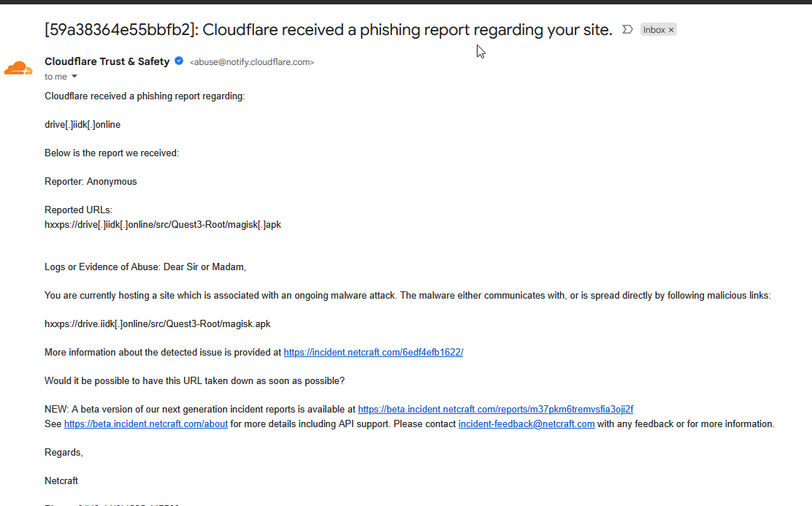Viewport: 812px width, 506px height.
Task: Remove the Inbox label with its x
Action: pyautogui.click(x=671, y=30)
